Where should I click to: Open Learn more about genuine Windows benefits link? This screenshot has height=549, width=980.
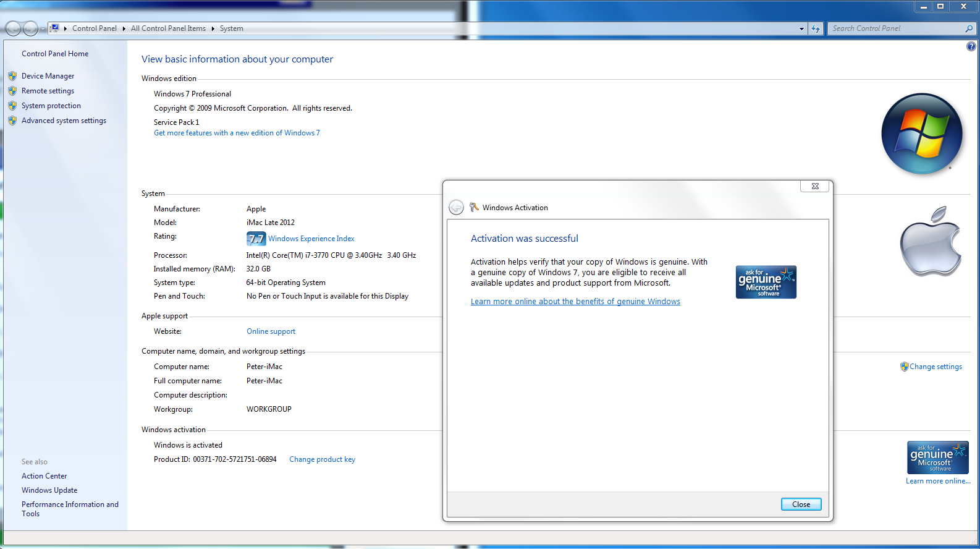[575, 302]
